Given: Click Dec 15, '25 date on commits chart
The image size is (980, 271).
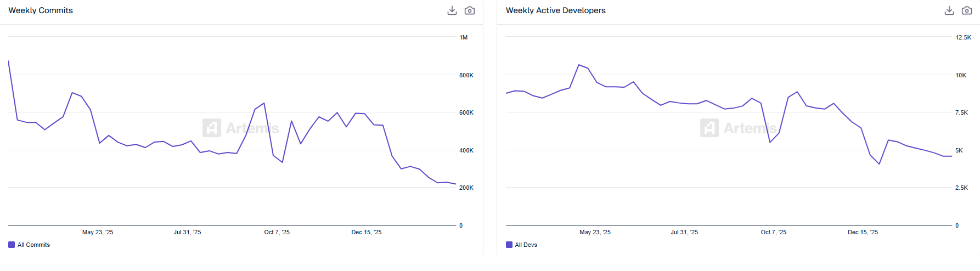Looking at the screenshot, I should 367,232.
